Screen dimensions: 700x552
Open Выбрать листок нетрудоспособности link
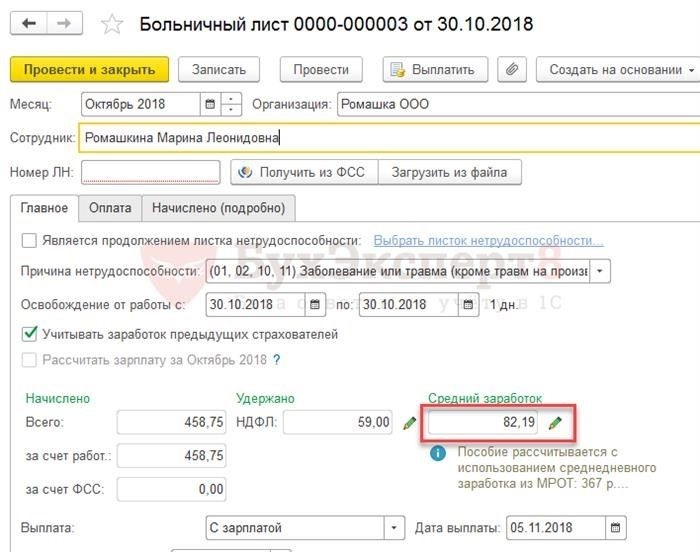[x=488, y=241]
